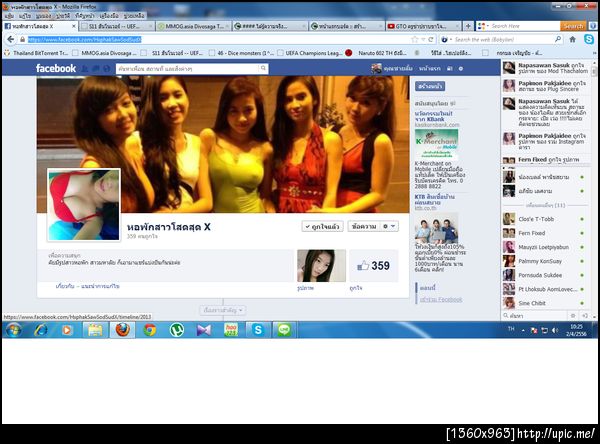Click the Message (ข้อความ) button on page
This screenshot has height=444, width=600.
click(x=364, y=227)
